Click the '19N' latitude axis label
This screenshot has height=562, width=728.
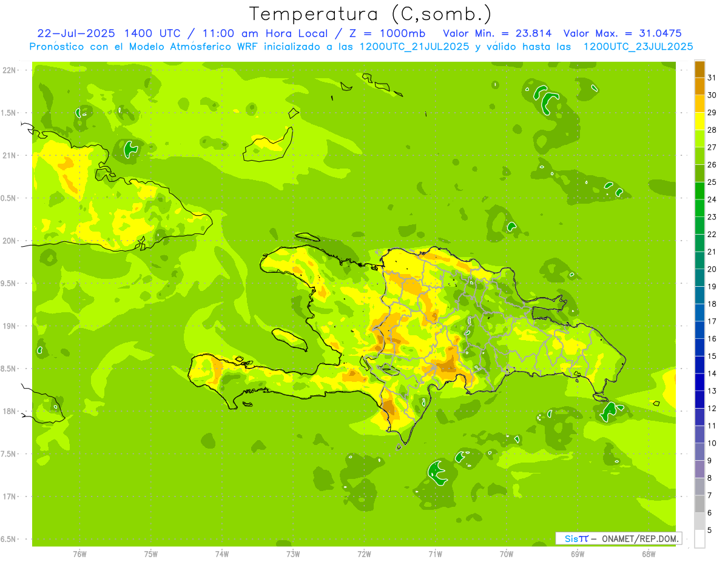click(10, 326)
